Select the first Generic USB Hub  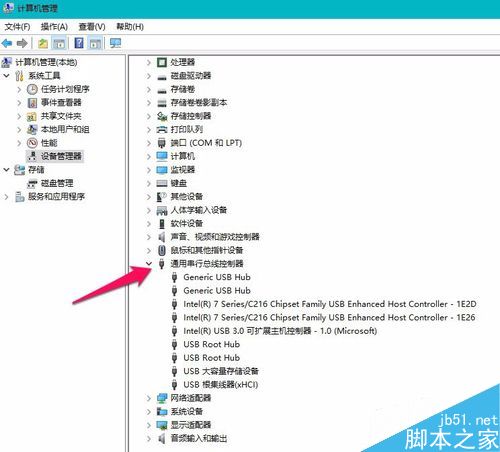coord(217,277)
